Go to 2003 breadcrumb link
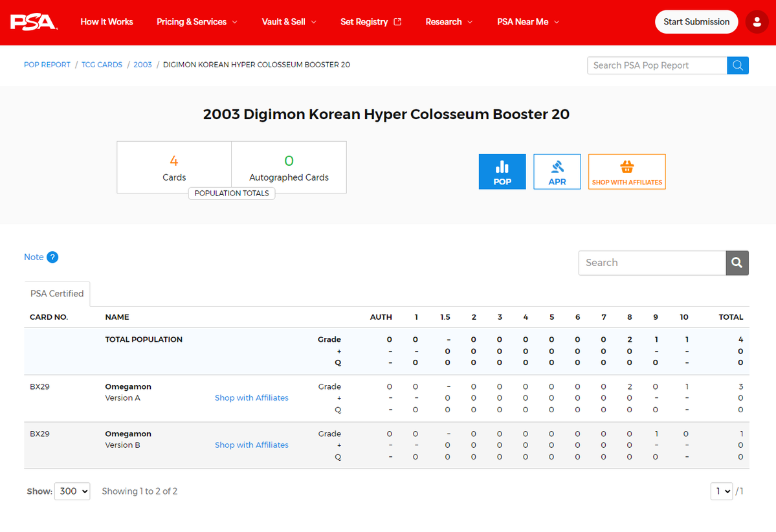 coord(142,65)
